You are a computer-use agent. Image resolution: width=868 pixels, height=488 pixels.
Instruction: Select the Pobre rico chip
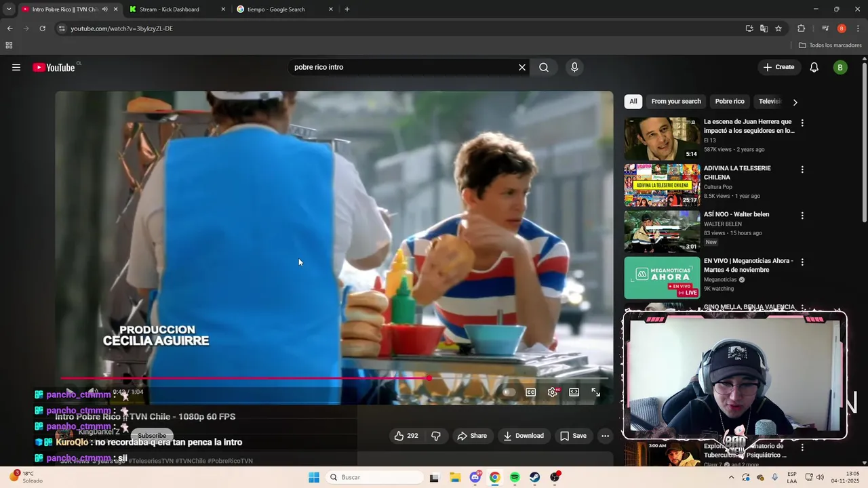(730, 102)
